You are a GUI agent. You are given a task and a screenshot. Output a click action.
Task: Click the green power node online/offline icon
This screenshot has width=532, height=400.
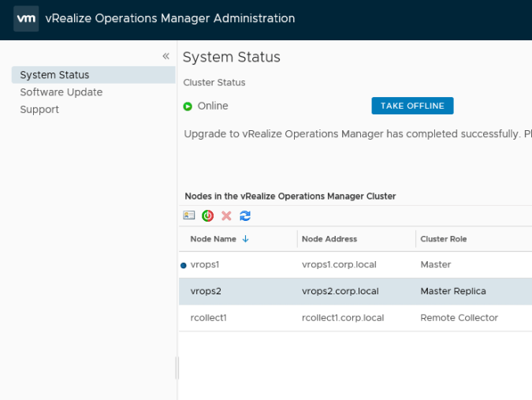coord(208,215)
